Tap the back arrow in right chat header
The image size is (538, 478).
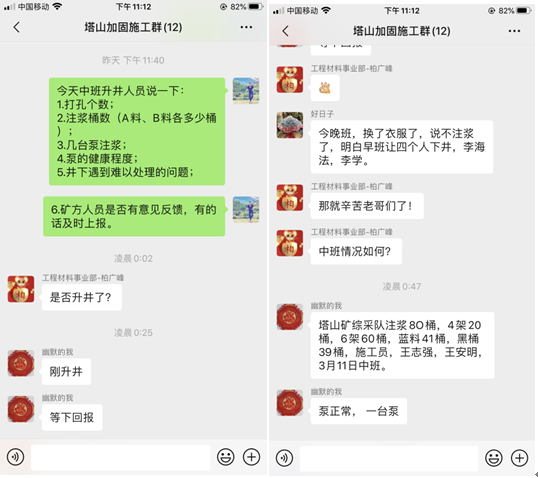(x=285, y=31)
